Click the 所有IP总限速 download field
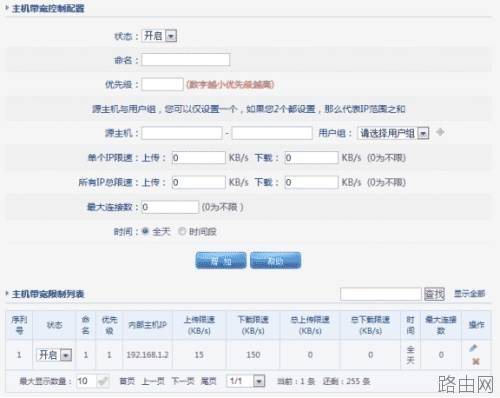500x398 pixels. click(x=311, y=182)
